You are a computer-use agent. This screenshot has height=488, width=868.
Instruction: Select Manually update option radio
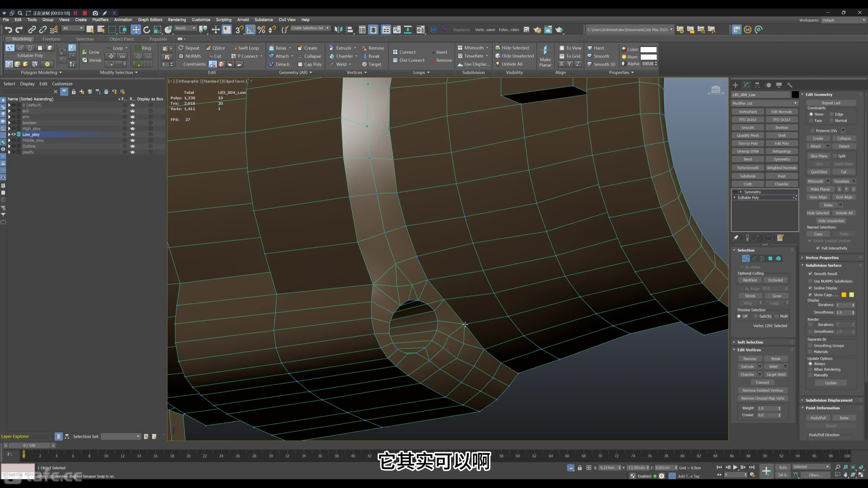pyautogui.click(x=810, y=375)
